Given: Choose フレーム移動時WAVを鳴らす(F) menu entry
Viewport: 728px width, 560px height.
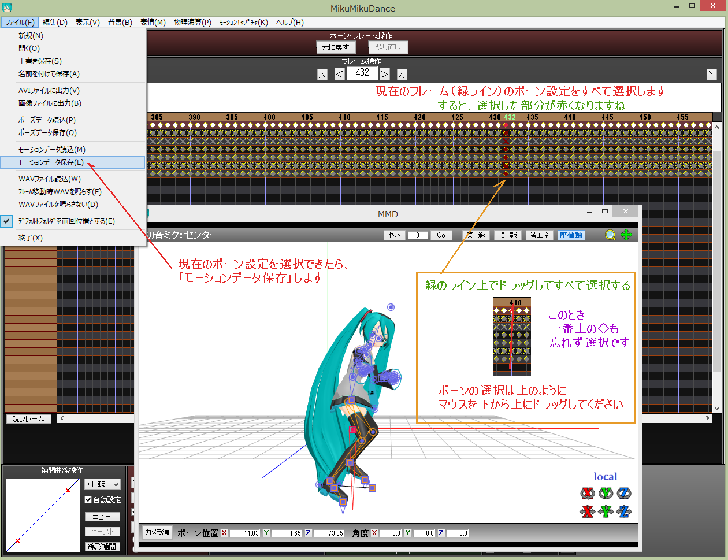Looking at the screenshot, I should [73, 191].
